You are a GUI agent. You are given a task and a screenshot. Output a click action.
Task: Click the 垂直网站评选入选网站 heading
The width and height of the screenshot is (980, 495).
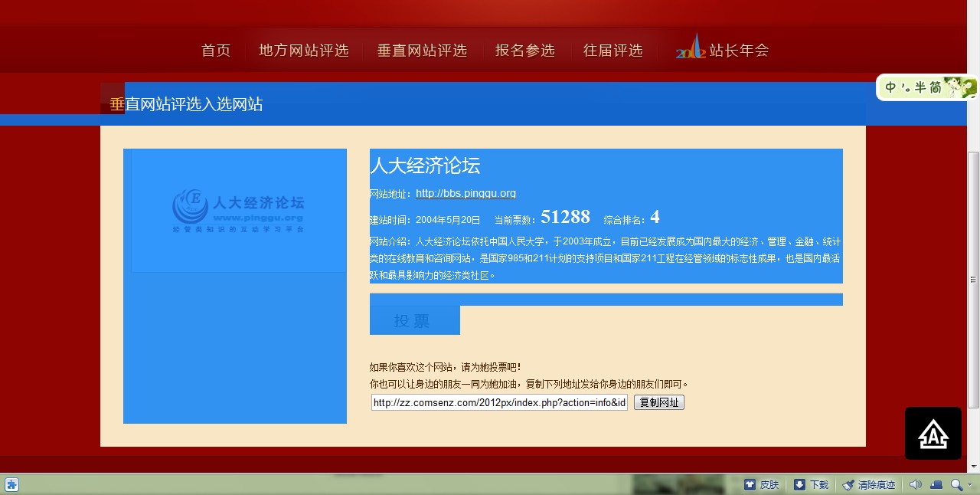pos(186,104)
